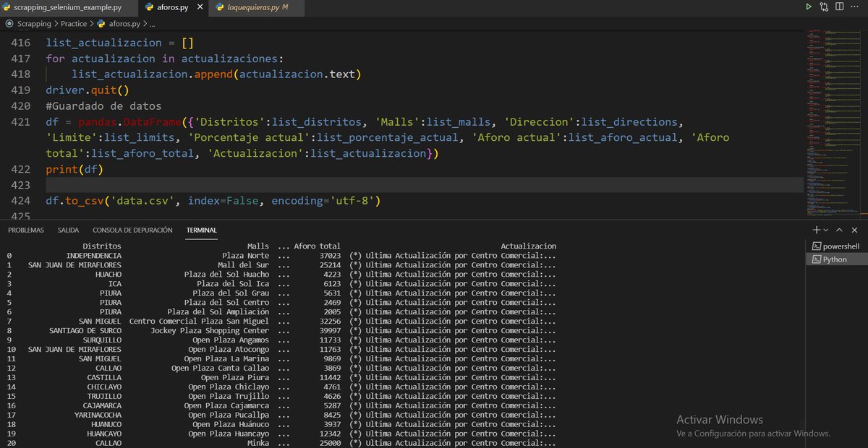Open the loquequieras.py tab

click(x=256, y=8)
